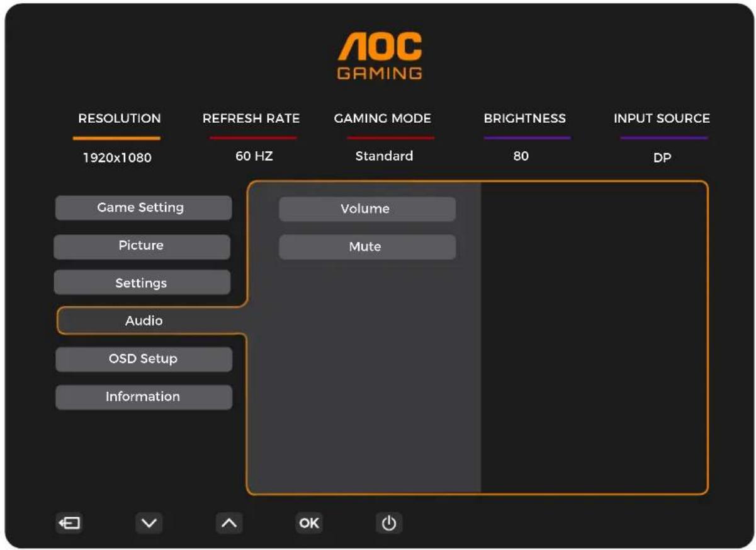Open the Picture menu
Image resolution: width=756 pixels, height=550 pixels.
pos(142,246)
